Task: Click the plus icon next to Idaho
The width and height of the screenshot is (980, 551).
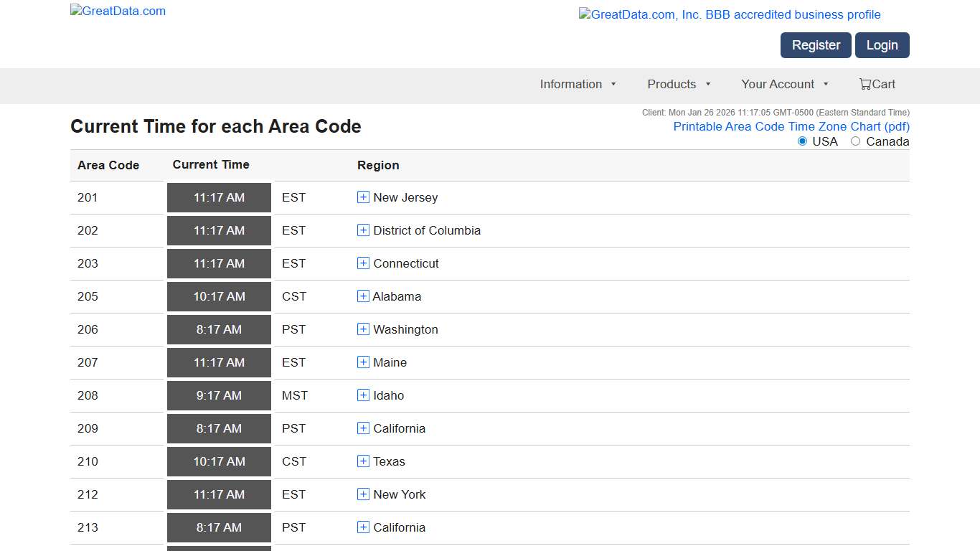Action: point(362,395)
